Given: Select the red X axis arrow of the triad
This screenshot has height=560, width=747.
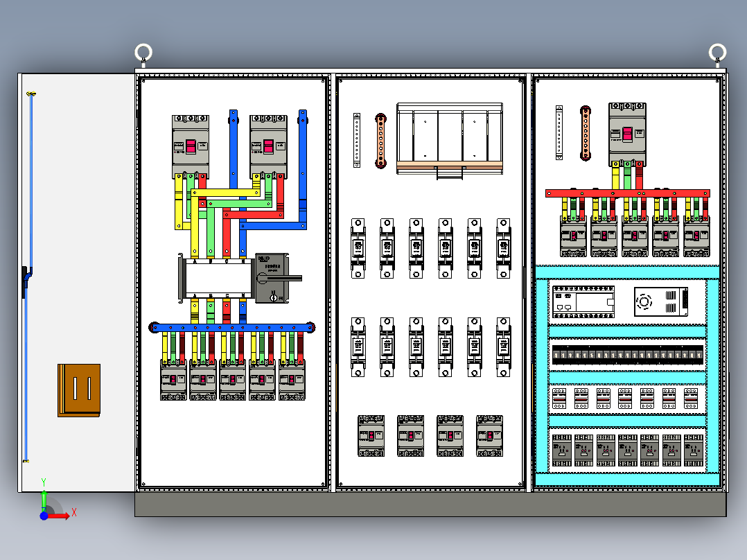Looking at the screenshot, I should tap(58, 516).
